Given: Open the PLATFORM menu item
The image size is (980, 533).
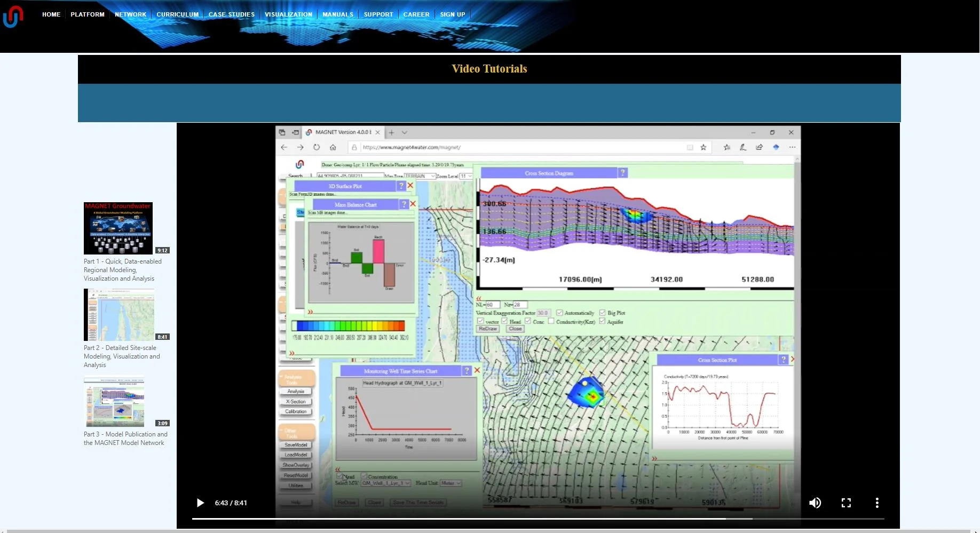Looking at the screenshot, I should 88,14.
